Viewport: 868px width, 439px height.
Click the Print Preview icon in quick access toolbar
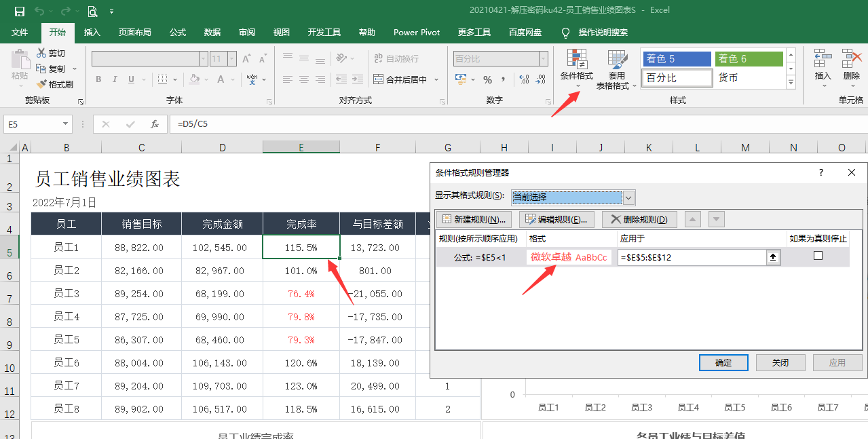pyautogui.click(x=92, y=11)
